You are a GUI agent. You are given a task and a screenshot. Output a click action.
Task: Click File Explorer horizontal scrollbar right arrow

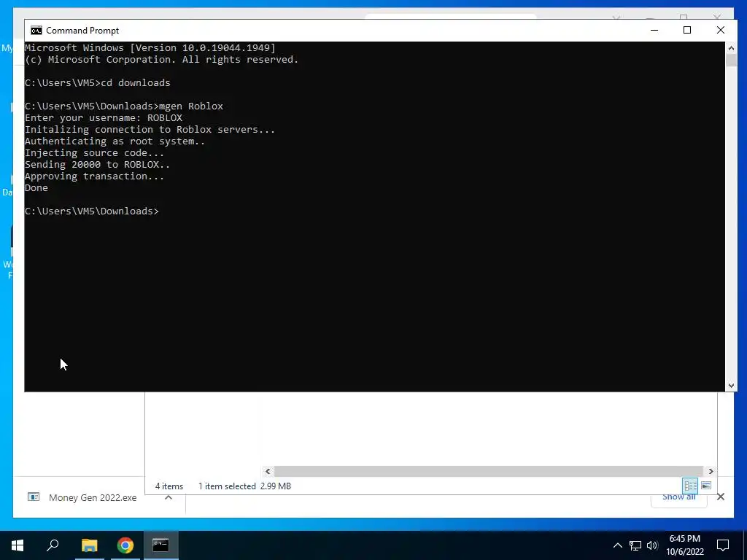pyautogui.click(x=711, y=471)
